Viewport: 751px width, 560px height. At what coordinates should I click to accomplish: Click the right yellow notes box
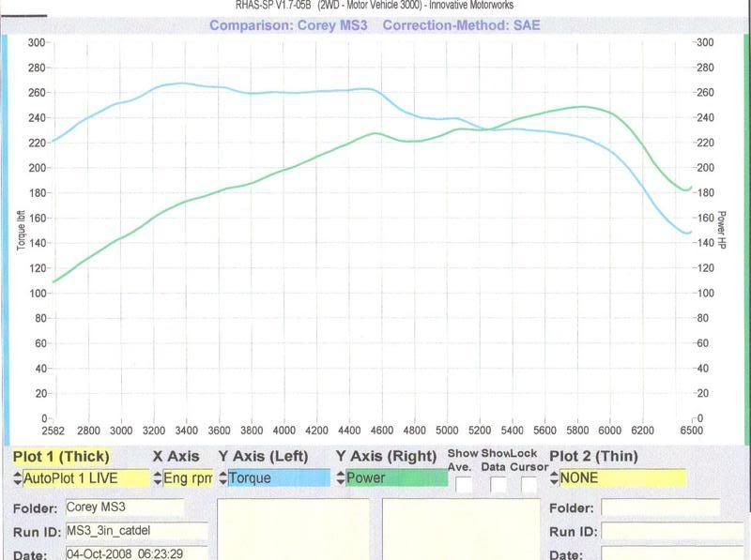[x=461, y=530]
